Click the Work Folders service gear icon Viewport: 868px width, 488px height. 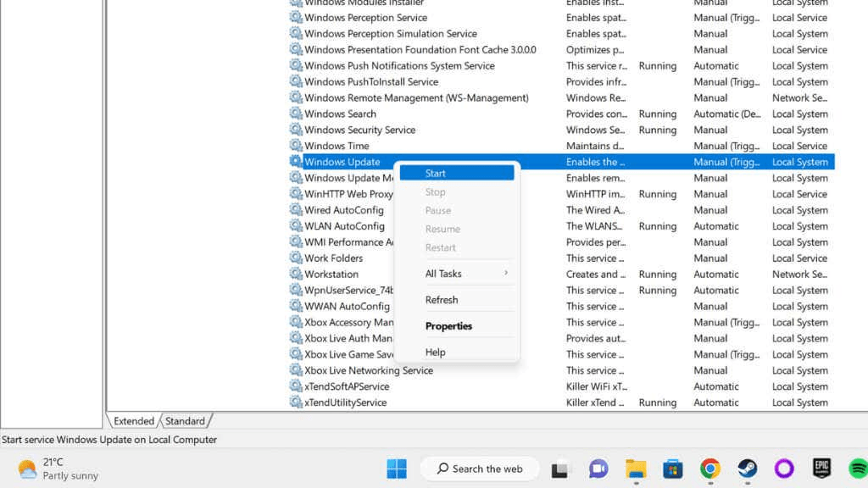(x=296, y=258)
